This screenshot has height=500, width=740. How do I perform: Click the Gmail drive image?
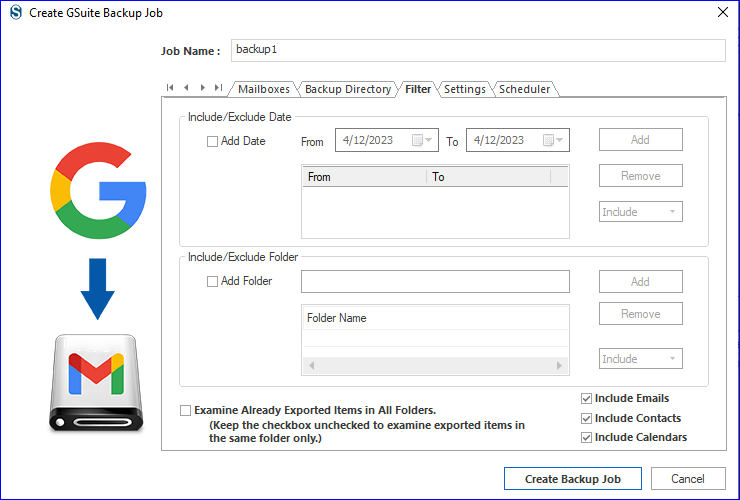pyautogui.click(x=96, y=382)
